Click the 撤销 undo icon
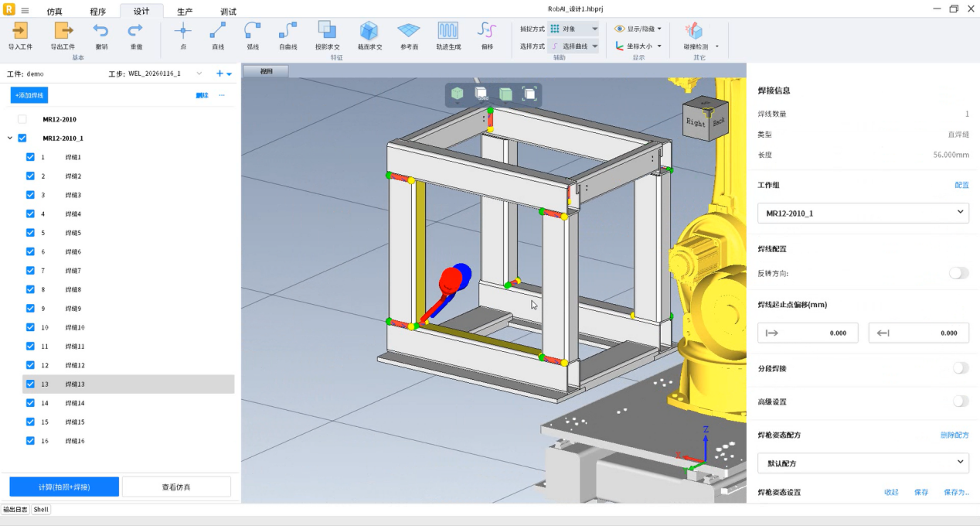 [101, 31]
